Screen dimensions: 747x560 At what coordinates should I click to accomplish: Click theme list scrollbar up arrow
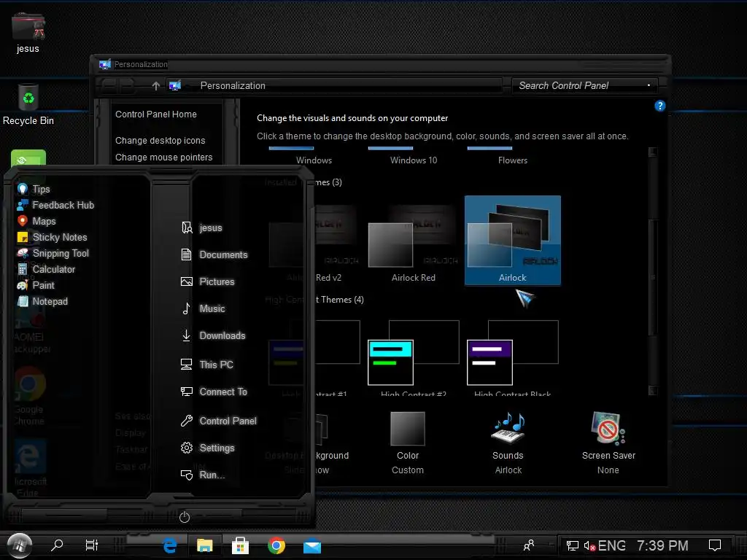coord(653,152)
